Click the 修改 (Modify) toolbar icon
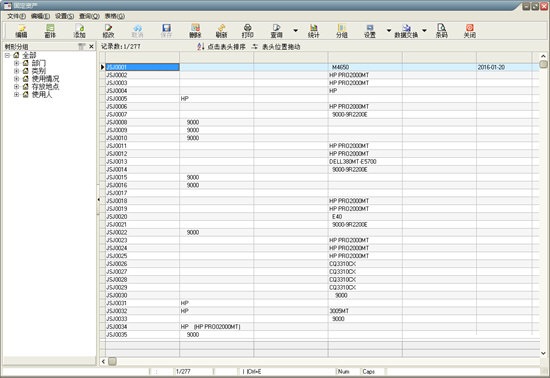Screen dimensions: 550x378 108,31
